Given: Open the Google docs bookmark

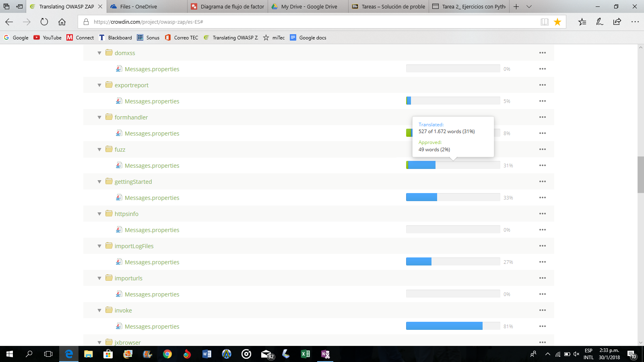Looking at the screenshot, I should coord(308,37).
